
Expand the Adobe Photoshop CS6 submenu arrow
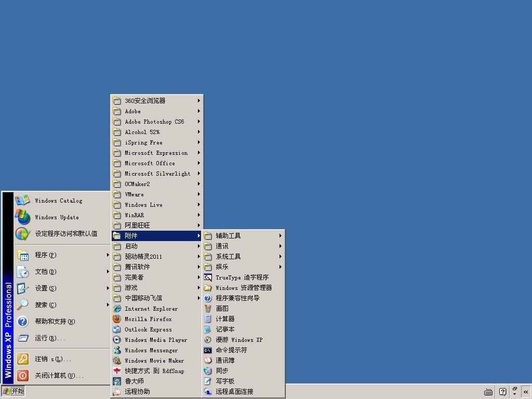click(x=199, y=122)
